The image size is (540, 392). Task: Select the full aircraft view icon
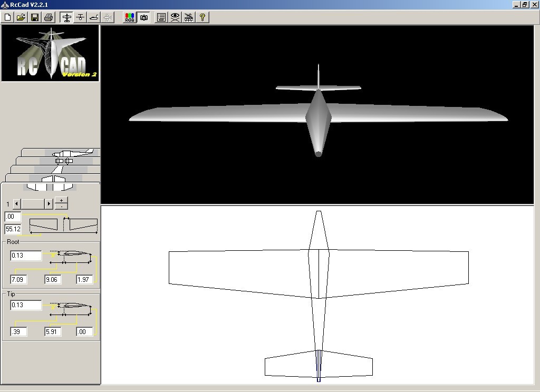(66, 17)
